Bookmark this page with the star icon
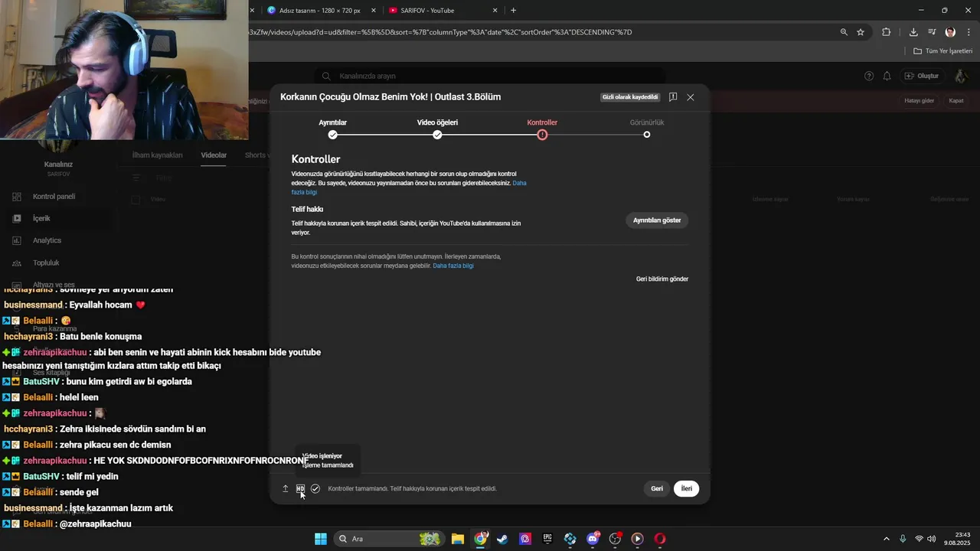 point(861,32)
